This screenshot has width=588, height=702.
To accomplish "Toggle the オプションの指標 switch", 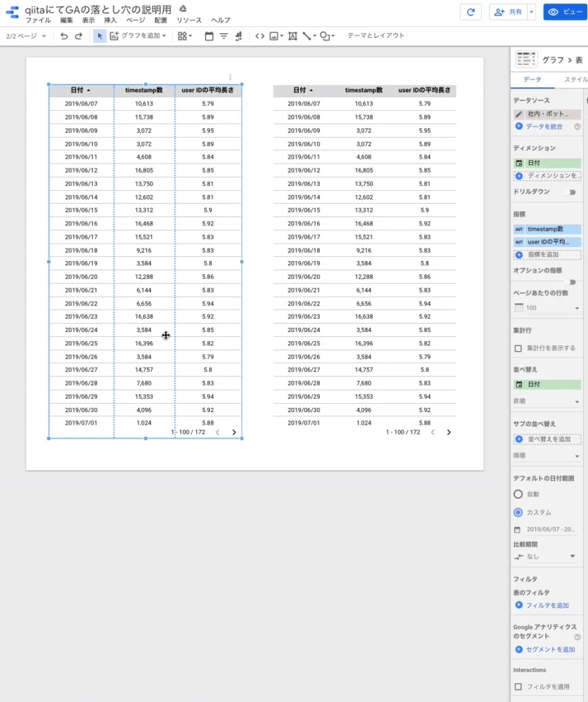I will pos(570,282).
